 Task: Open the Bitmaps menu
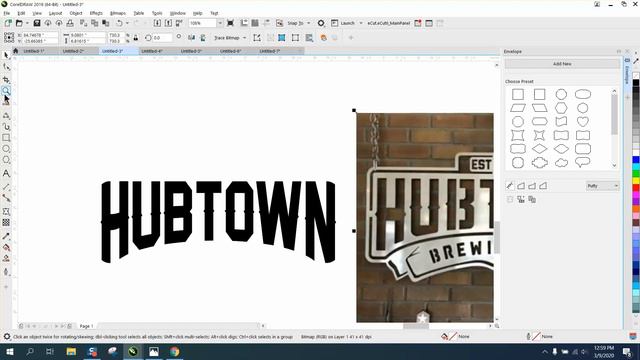(x=118, y=13)
